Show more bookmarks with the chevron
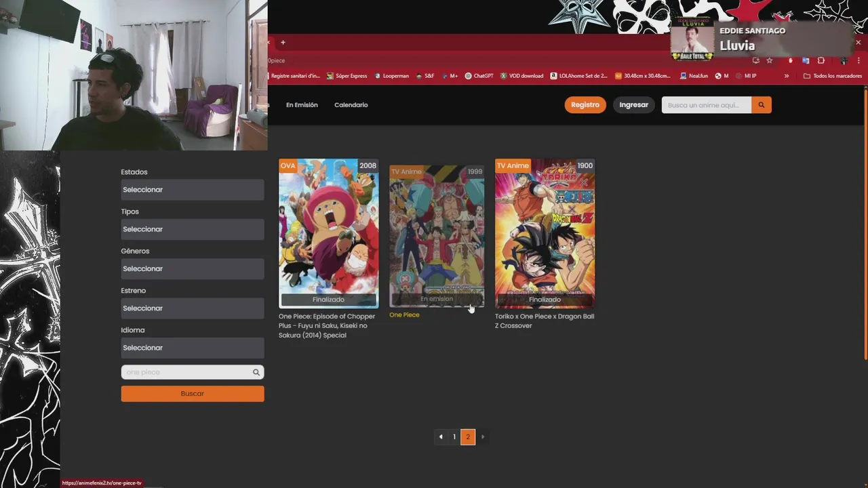The image size is (868, 488). click(x=787, y=76)
